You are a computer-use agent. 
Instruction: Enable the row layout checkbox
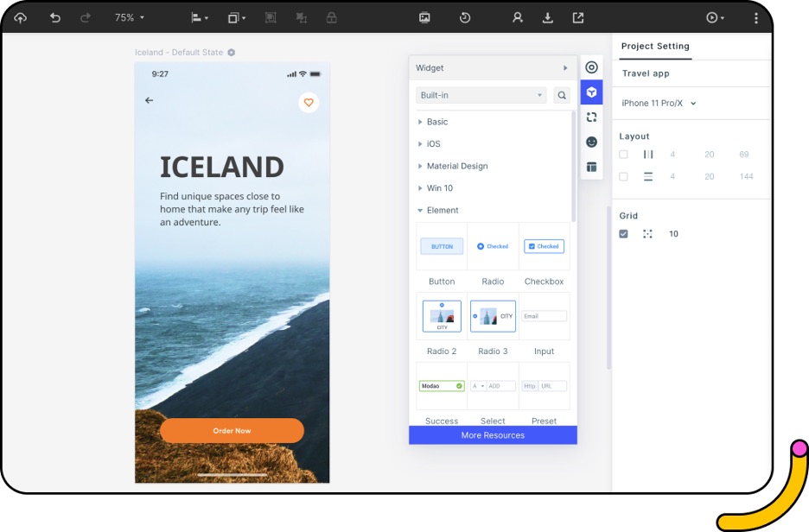point(623,176)
